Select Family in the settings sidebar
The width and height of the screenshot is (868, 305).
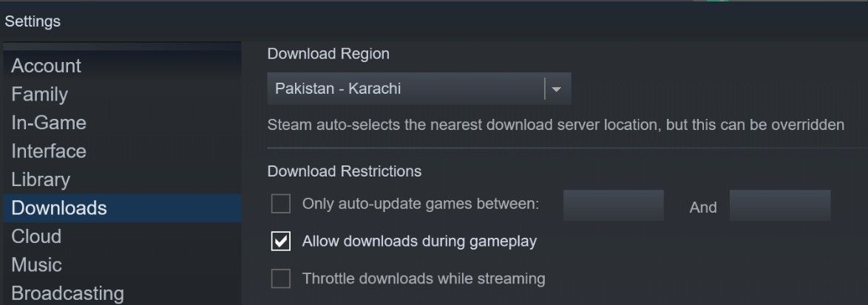pos(39,95)
